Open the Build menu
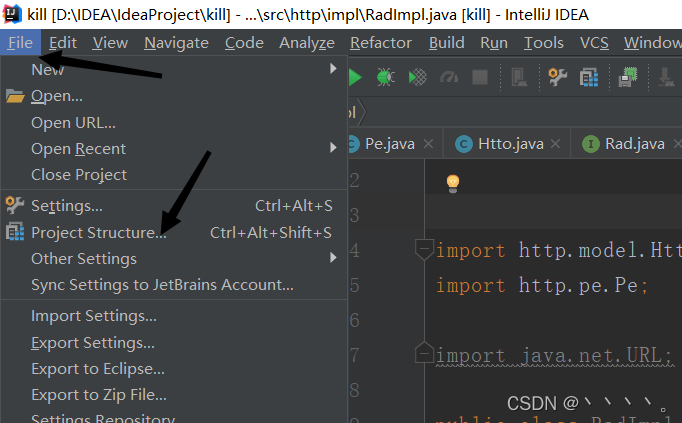Image resolution: width=682 pixels, height=423 pixels. pyautogui.click(x=447, y=43)
